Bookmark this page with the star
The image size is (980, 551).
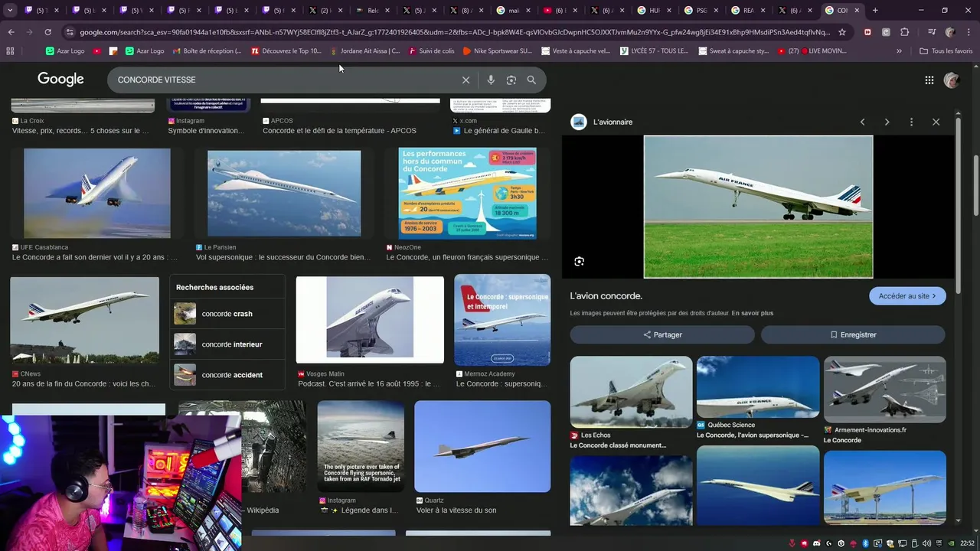[x=842, y=32]
